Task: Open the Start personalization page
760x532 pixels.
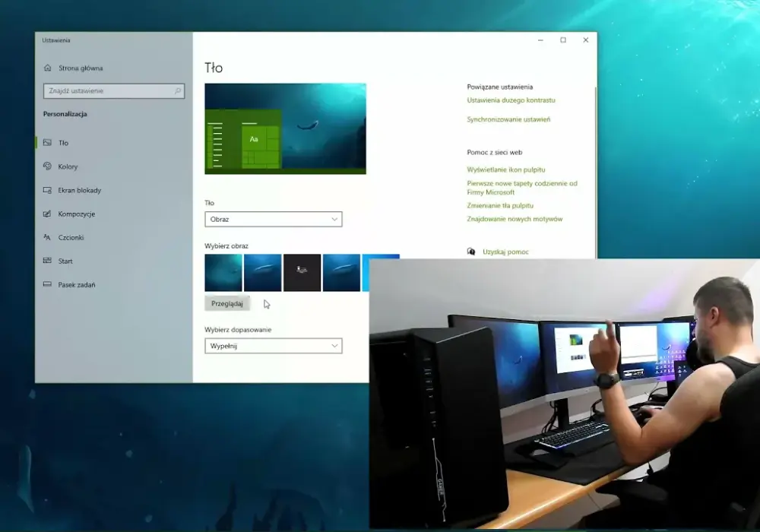Action: tap(65, 261)
